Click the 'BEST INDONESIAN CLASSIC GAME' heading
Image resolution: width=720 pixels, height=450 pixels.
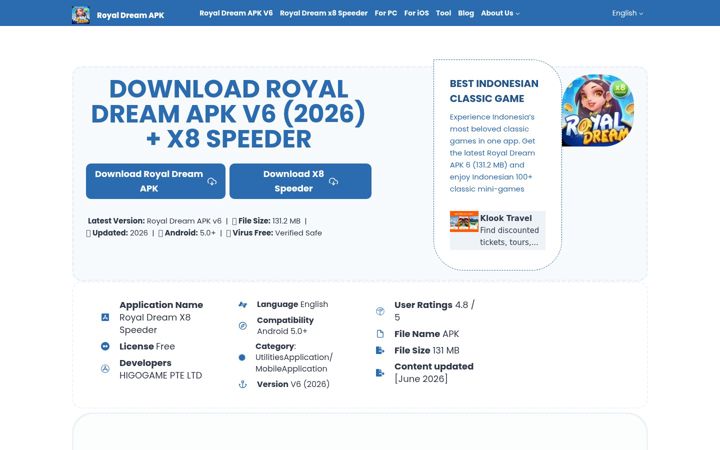(x=494, y=91)
